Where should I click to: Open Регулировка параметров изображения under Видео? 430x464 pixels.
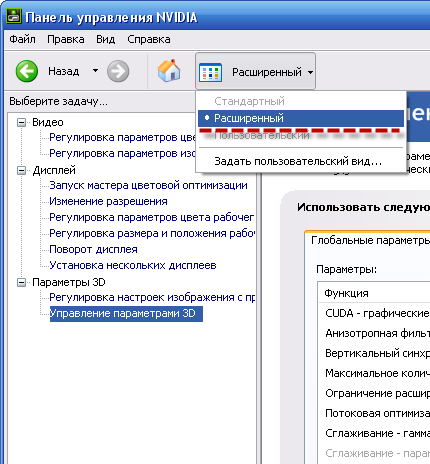pos(122,153)
